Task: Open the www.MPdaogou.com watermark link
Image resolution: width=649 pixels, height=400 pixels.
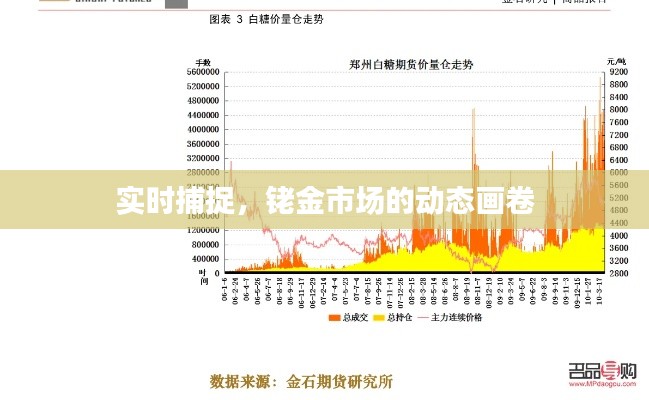Action: (603, 383)
